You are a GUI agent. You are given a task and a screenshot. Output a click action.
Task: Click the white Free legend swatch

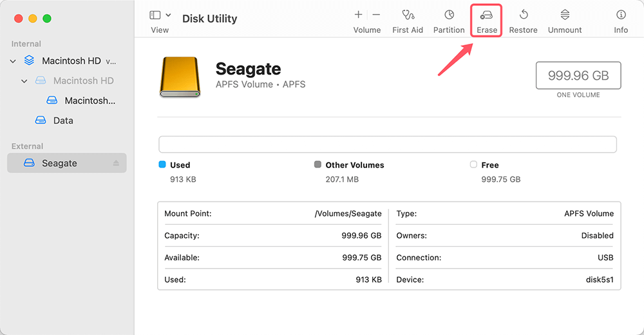pyautogui.click(x=473, y=164)
